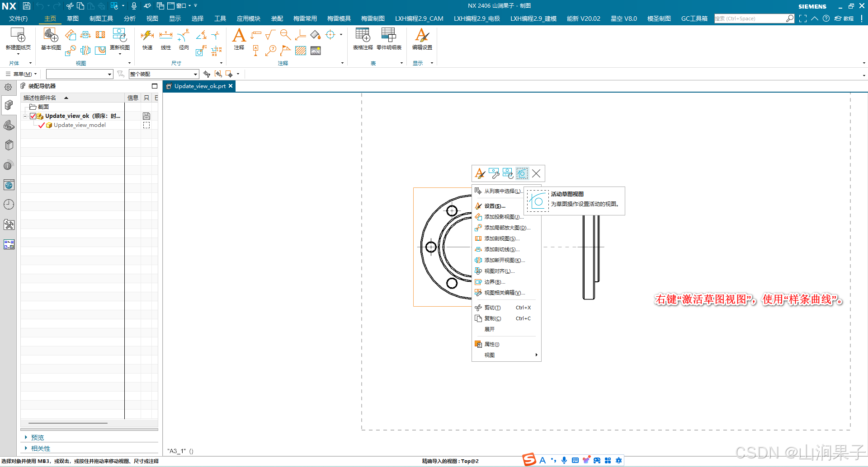Choose 边界(B) in context menu

505,282
